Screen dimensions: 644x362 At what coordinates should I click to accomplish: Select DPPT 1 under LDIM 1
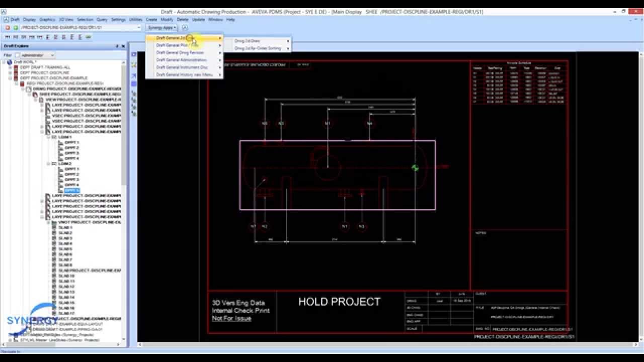[72, 142]
